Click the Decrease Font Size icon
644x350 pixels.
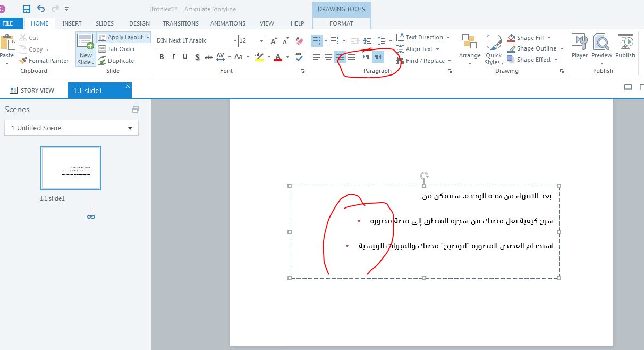[x=286, y=41]
